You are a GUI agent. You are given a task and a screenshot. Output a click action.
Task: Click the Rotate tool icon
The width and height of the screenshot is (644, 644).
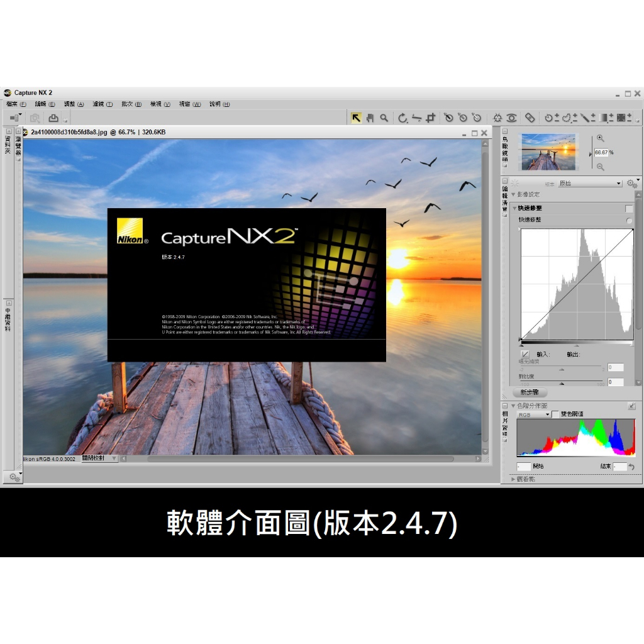(402, 118)
